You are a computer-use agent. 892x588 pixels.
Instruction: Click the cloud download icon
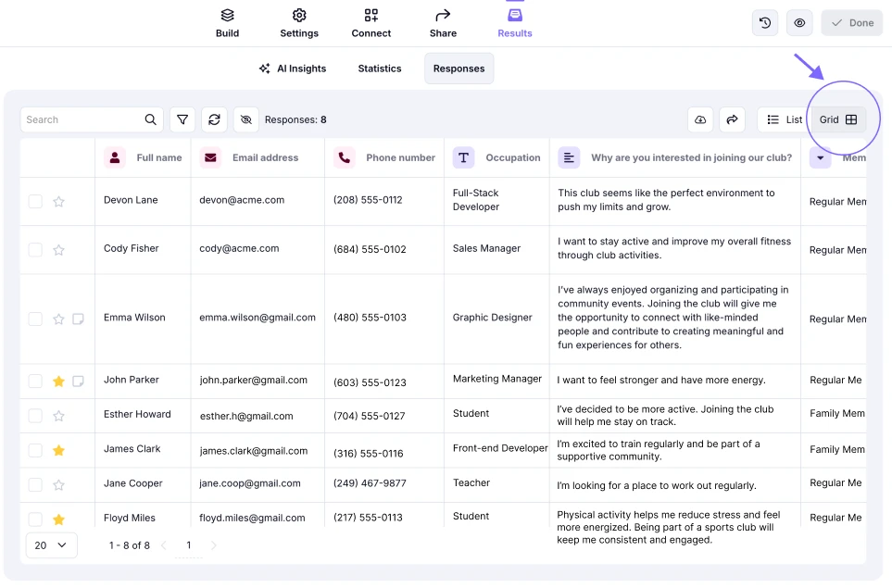[700, 119]
